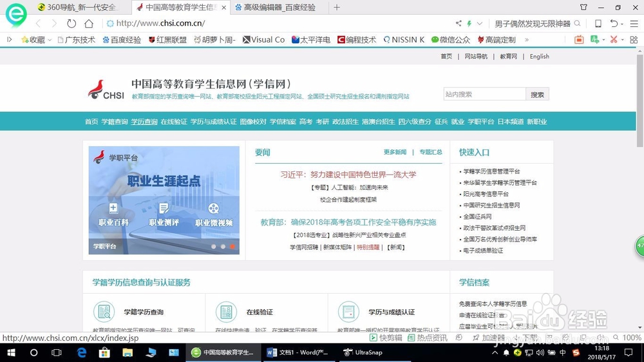Viewport: 644px width, 362px height.
Task: Click the browser address bar URL field
Action: point(279,23)
